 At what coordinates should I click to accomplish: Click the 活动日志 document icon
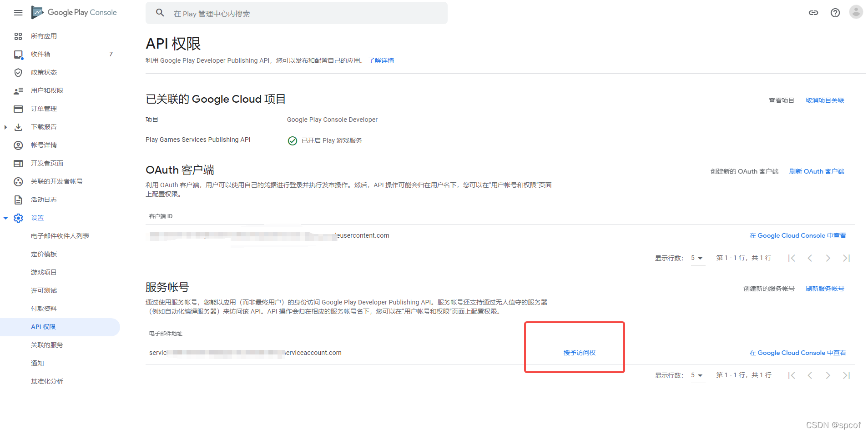(x=18, y=200)
